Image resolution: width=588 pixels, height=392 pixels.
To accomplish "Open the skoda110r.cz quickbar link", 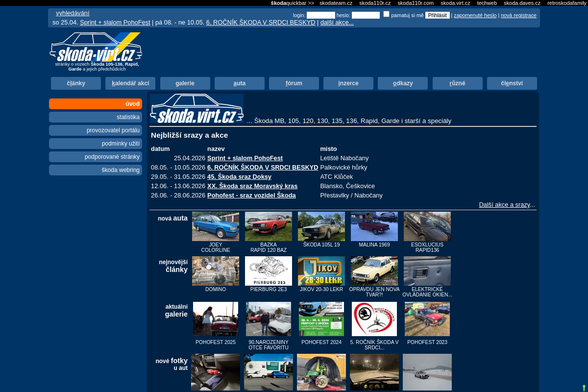I will click(375, 3).
